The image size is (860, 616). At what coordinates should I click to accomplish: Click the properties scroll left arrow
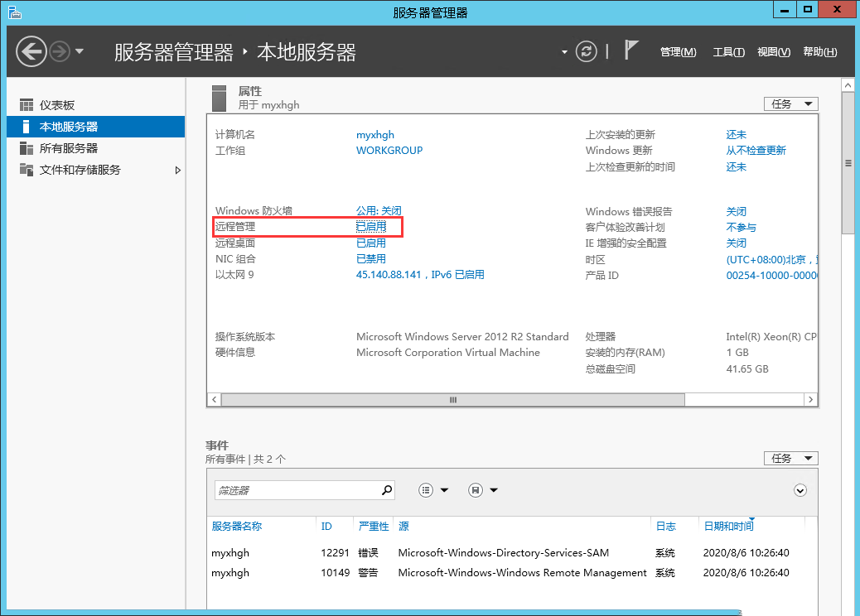pyautogui.click(x=215, y=400)
